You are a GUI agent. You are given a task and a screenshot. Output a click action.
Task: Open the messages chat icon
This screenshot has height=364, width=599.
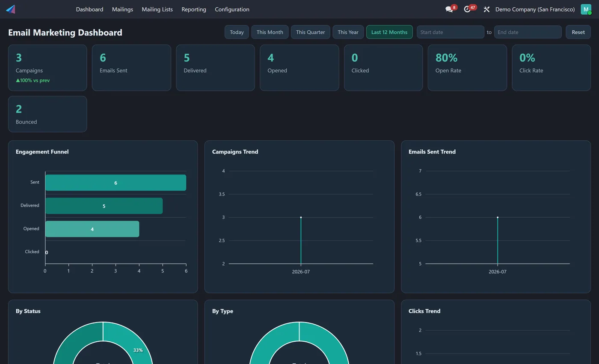449,9
